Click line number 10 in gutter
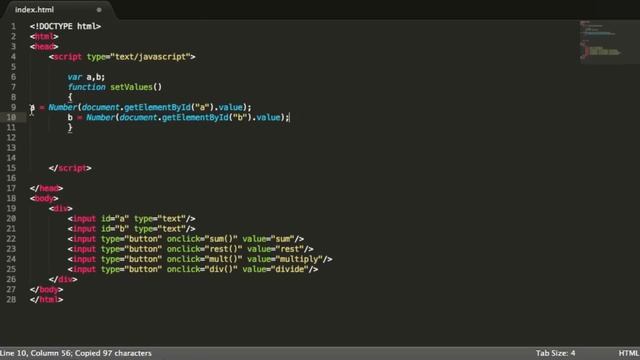Screen dimensions: 640x360 click(11, 118)
